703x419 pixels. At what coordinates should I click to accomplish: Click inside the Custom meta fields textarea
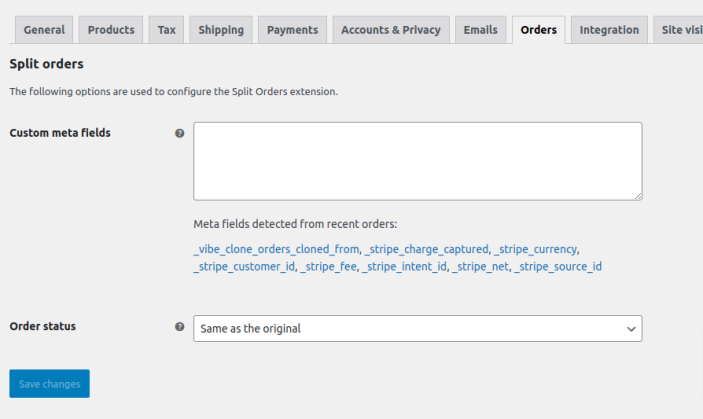(x=417, y=161)
